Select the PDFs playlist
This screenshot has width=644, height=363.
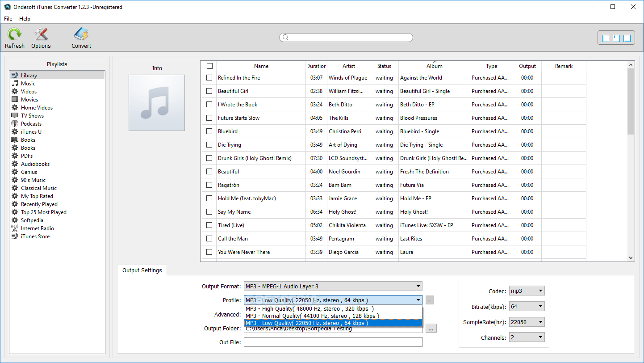coord(57,156)
